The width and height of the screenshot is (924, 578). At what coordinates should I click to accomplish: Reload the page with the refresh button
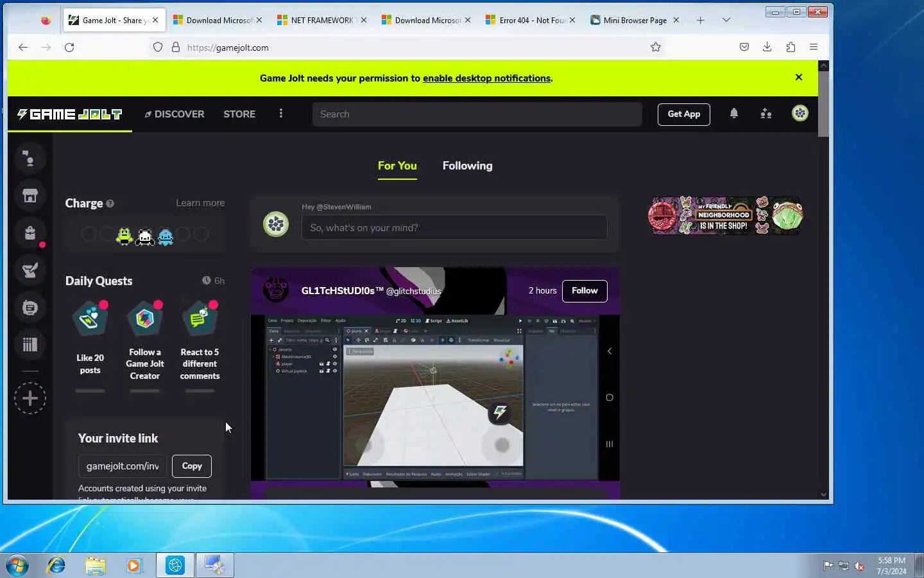(x=69, y=47)
